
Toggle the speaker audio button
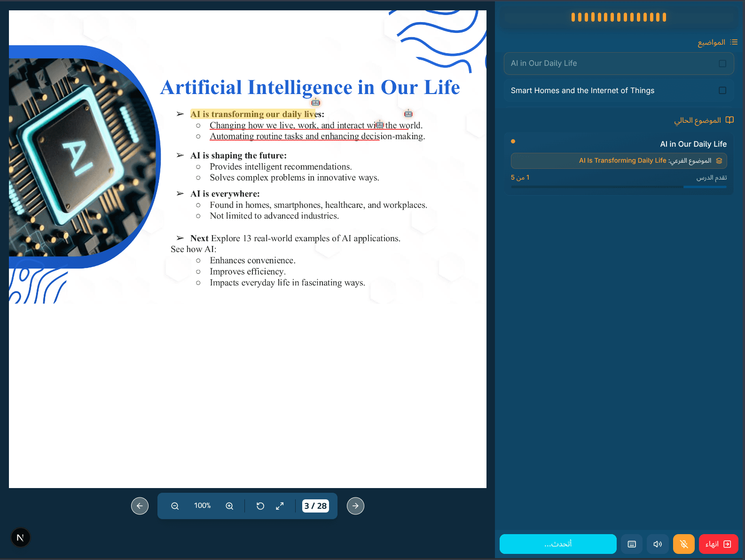pos(658,544)
